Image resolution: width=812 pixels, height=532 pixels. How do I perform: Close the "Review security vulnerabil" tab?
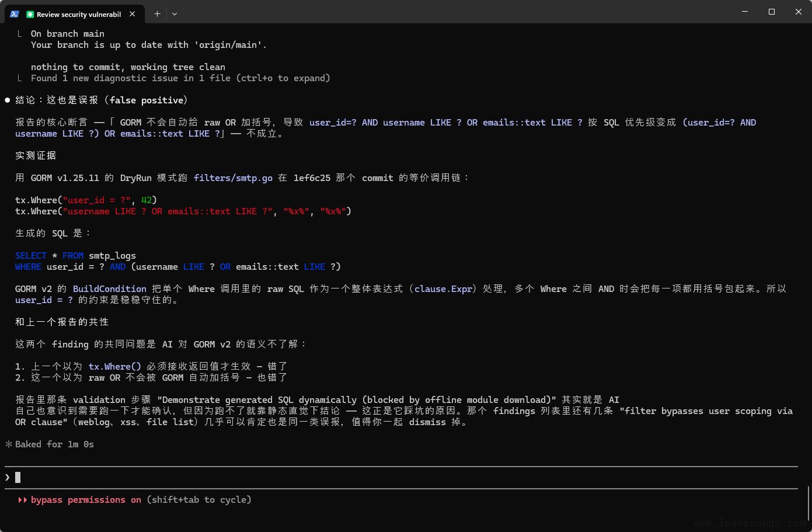[133, 14]
